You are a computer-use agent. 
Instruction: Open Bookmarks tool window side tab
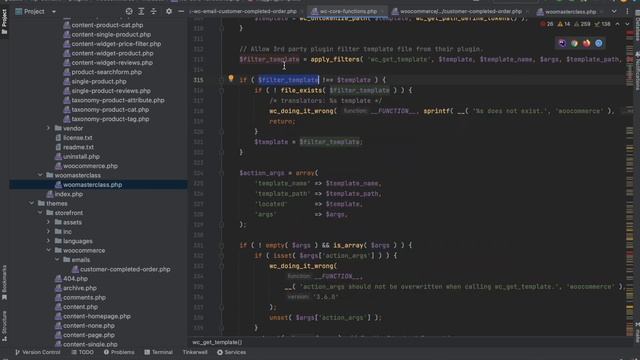tap(4, 282)
